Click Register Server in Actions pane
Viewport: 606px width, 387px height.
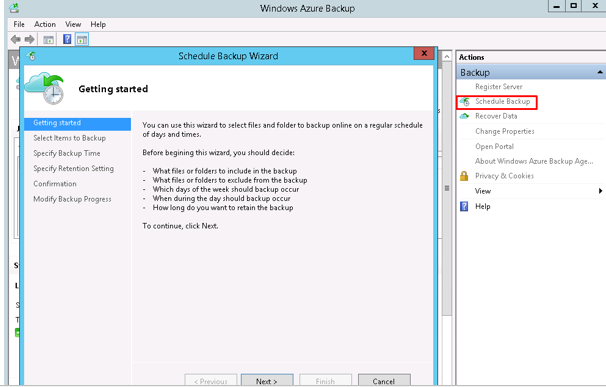coord(499,87)
